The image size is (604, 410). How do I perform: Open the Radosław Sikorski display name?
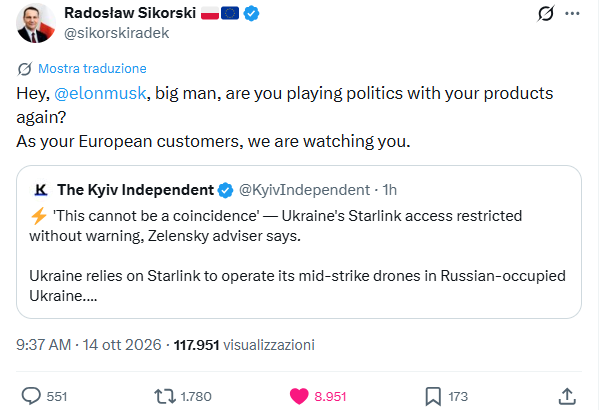pyautogui.click(x=130, y=13)
